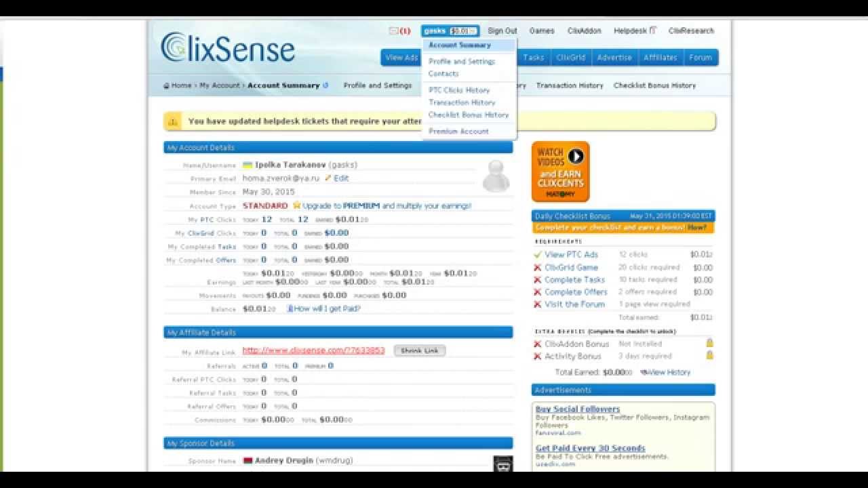Click the red X beside Activity Bonus
This screenshot has height=488, width=868.
(537, 357)
